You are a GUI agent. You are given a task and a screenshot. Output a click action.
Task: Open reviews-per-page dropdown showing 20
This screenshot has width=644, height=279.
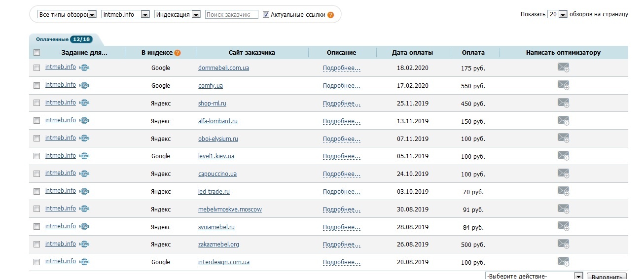coord(558,15)
